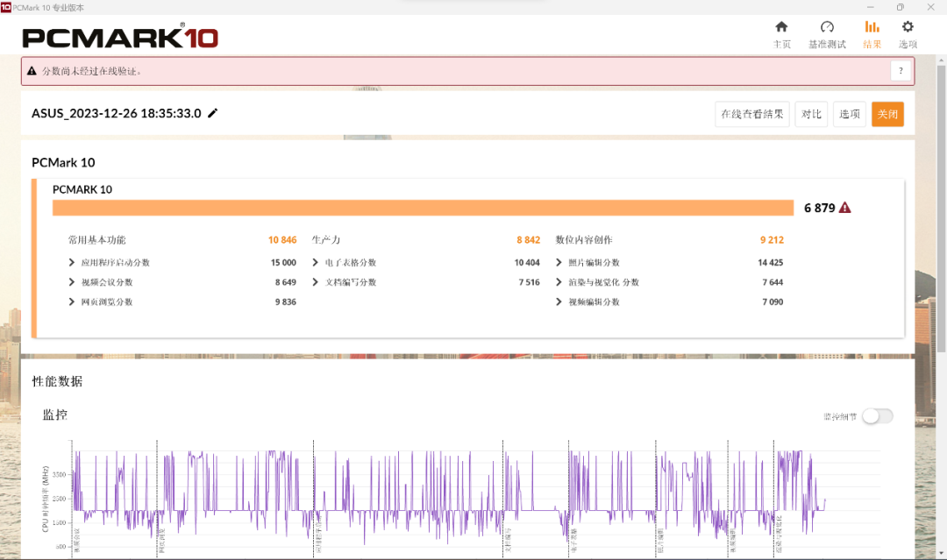Screen dimensions: 947x560
Task: Click the overall score 6 879
Action: point(820,208)
